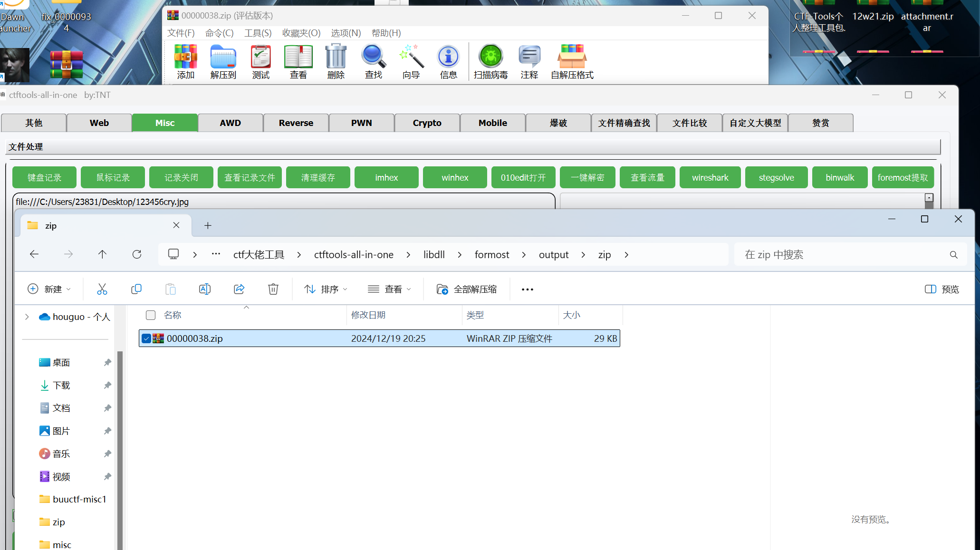Open the fix_00000934 archive on desktop
Image resolution: width=980 pixels, height=550 pixels.
click(67, 64)
